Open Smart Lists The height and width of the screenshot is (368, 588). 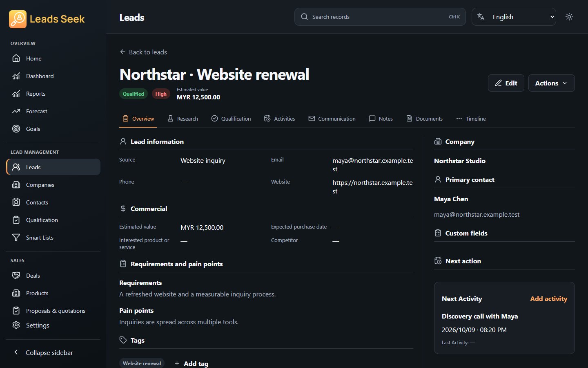coord(53,238)
